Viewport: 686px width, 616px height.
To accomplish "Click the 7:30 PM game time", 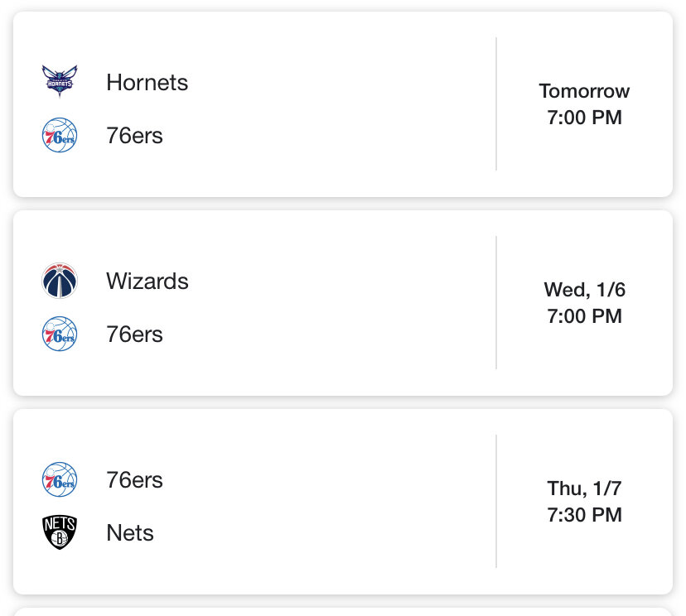I will (x=584, y=515).
